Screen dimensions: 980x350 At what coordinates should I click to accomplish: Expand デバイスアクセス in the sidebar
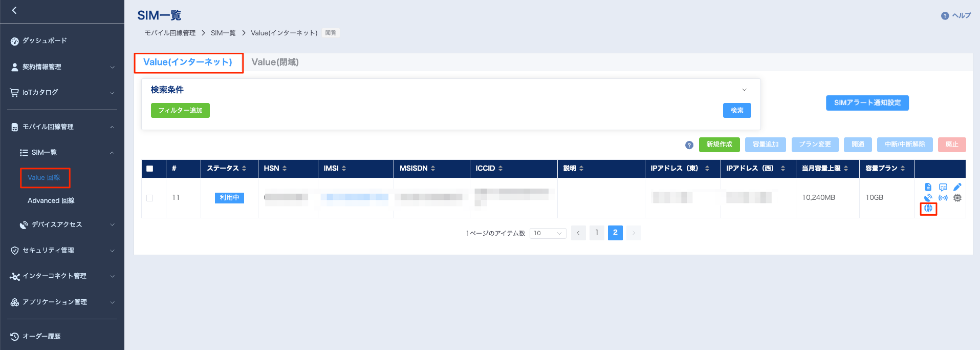tap(62, 224)
